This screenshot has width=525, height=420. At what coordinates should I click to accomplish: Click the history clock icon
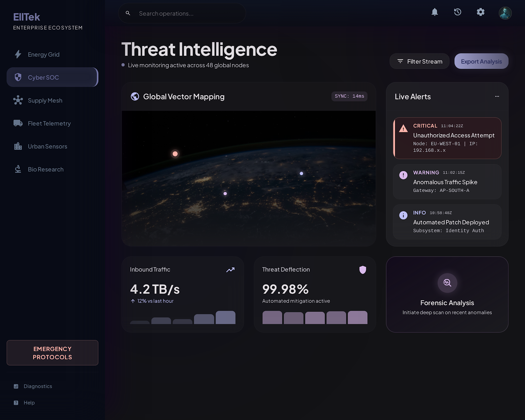(x=457, y=12)
